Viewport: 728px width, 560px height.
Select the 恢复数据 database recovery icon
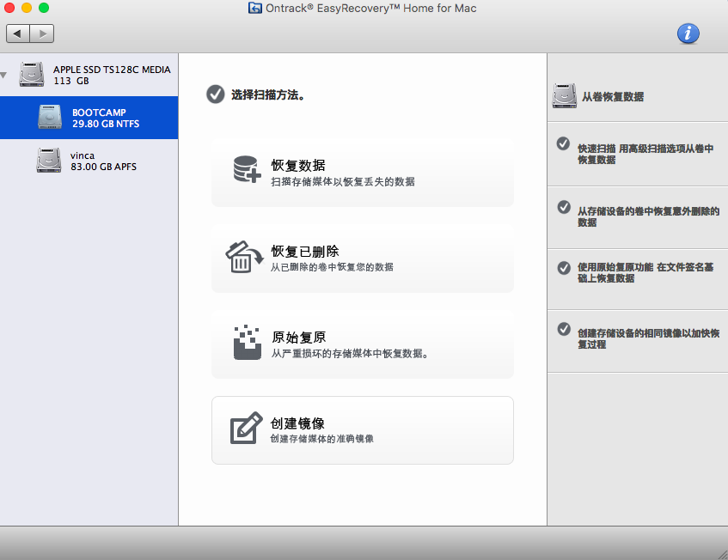[246, 168]
